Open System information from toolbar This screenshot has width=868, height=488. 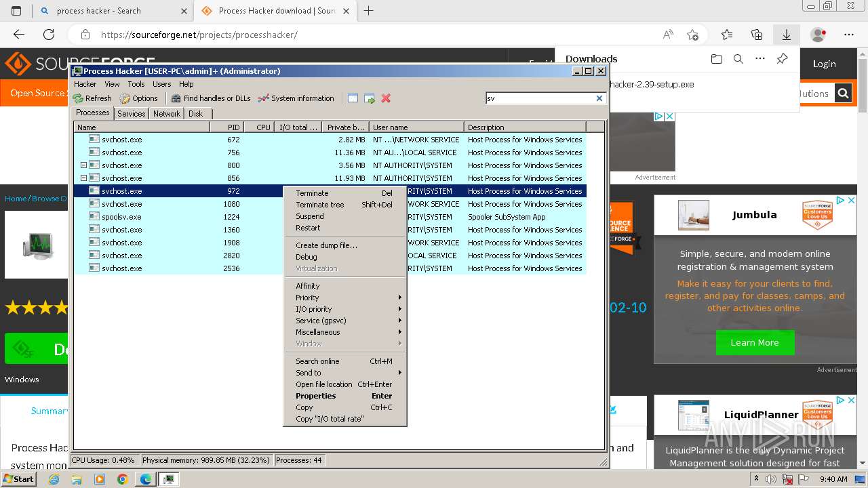click(296, 98)
